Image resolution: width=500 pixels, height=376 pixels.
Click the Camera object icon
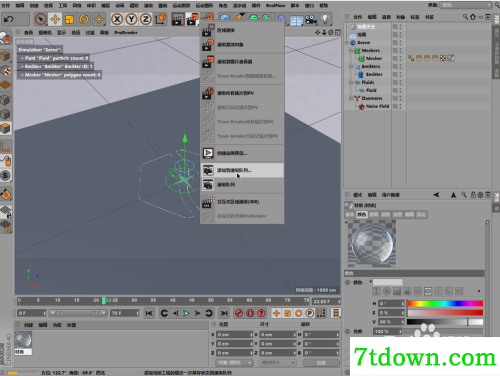pos(311,19)
